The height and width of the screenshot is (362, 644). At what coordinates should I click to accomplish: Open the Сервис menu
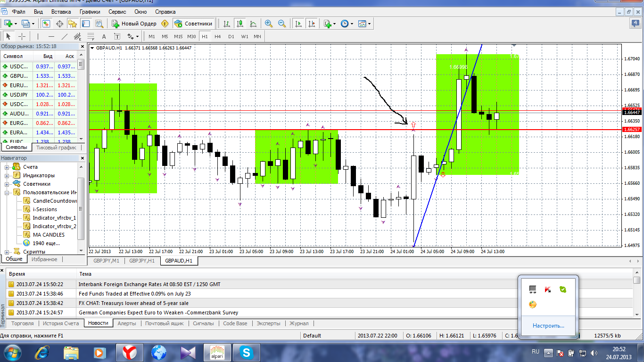click(x=117, y=11)
